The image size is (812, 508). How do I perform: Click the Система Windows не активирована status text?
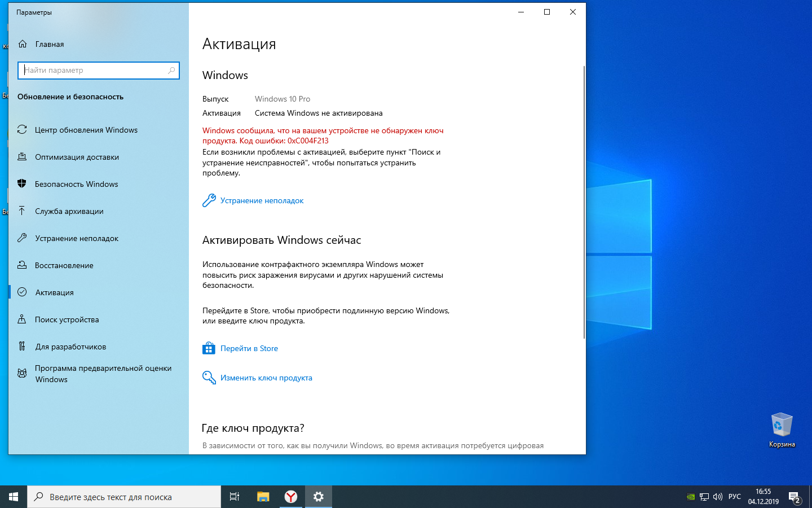(x=319, y=113)
